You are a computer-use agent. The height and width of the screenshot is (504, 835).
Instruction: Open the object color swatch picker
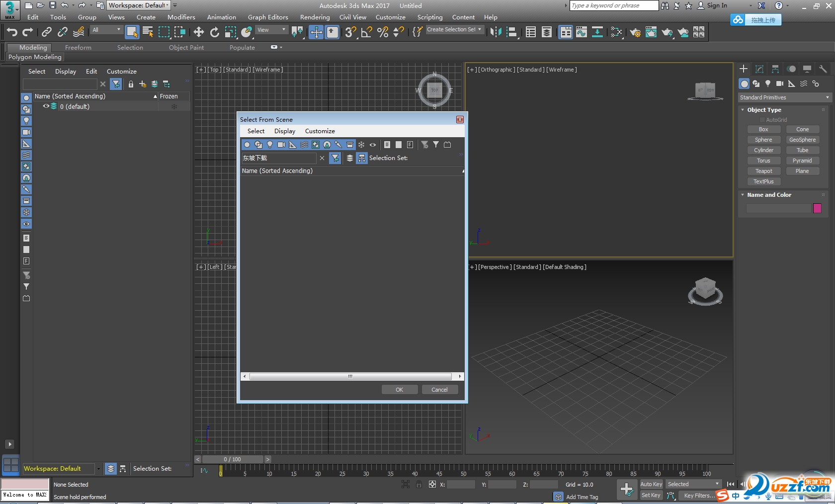[x=818, y=208]
